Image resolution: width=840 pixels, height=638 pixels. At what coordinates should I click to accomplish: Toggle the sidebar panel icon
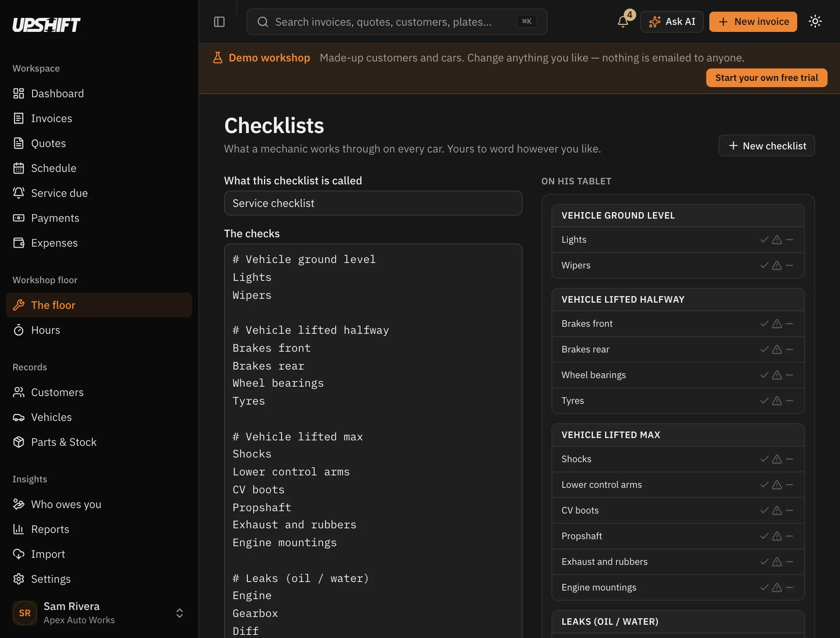[219, 22]
